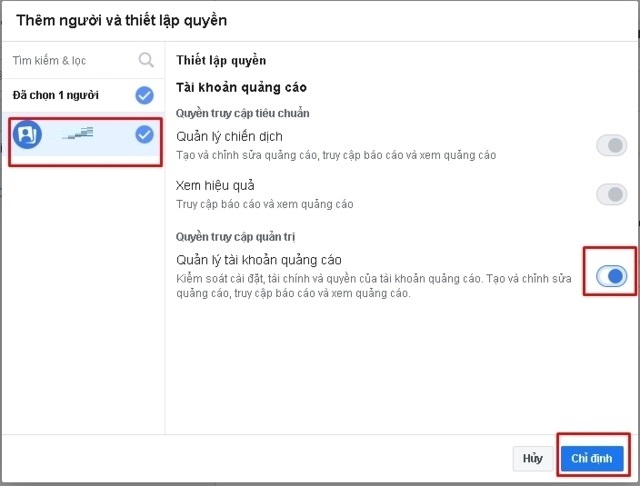Disable the 'Quản lý tài khoản quảng cáo' toggle
Viewport: 640px width, 486px height.
point(611,276)
